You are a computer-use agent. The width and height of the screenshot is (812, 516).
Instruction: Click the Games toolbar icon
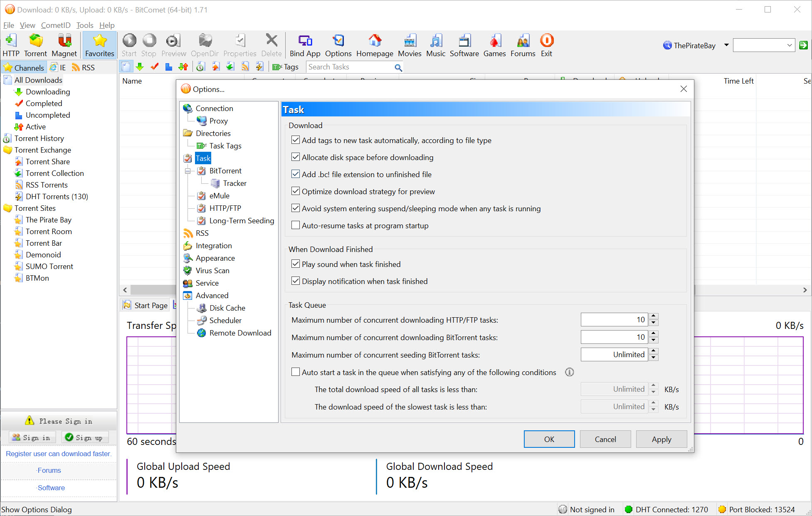tap(494, 45)
